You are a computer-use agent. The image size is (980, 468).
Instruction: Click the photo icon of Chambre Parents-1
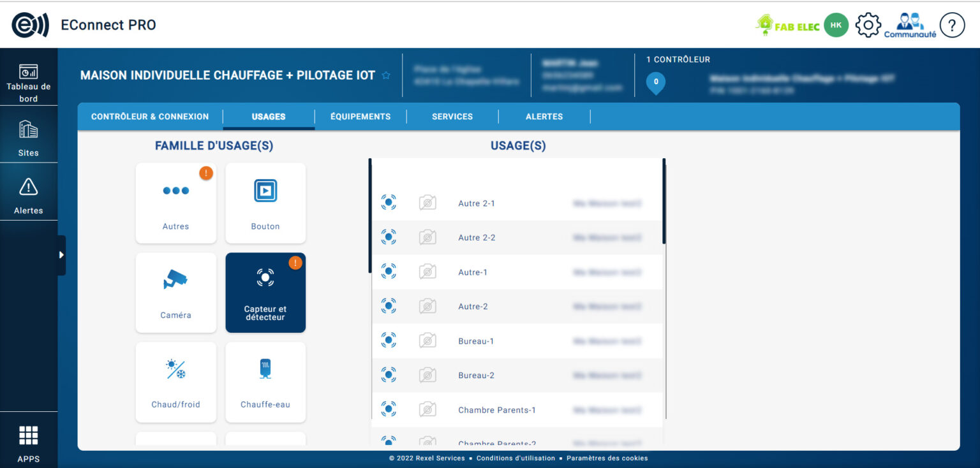pos(427,409)
